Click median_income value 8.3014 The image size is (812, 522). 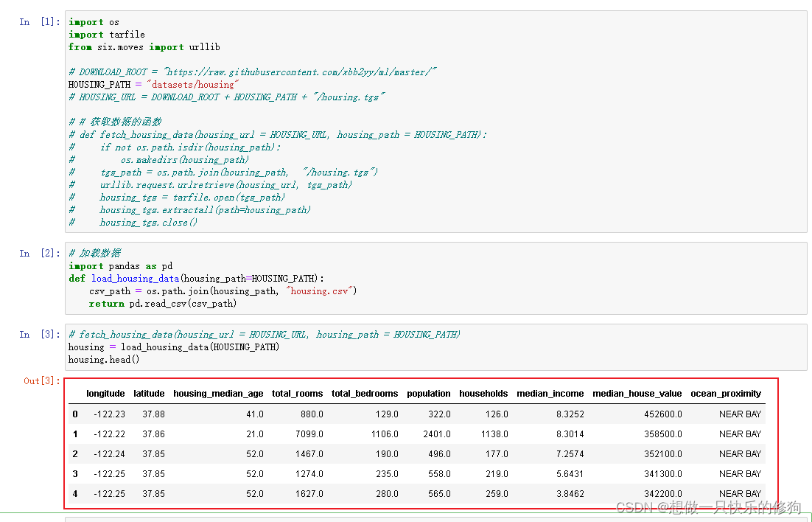tap(570, 434)
